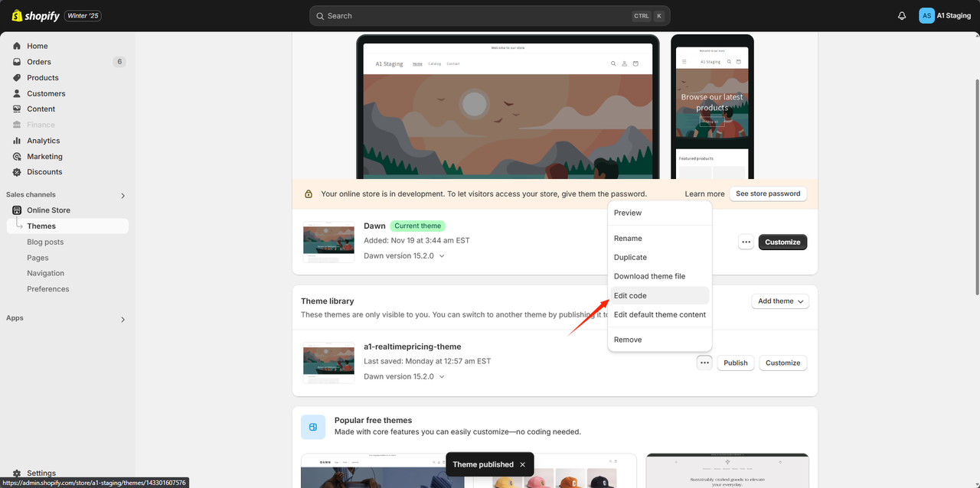The height and width of the screenshot is (488, 980).
Task: Select Rename from the context menu
Action: pyautogui.click(x=660, y=239)
